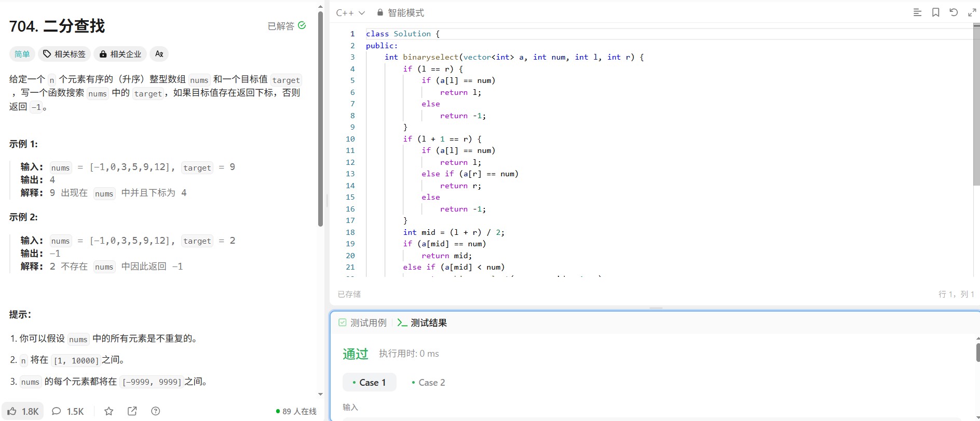The height and width of the screenshot is (421, 980).
Task: Open comments via the 1.5K bubble icon
Action: 68,411
